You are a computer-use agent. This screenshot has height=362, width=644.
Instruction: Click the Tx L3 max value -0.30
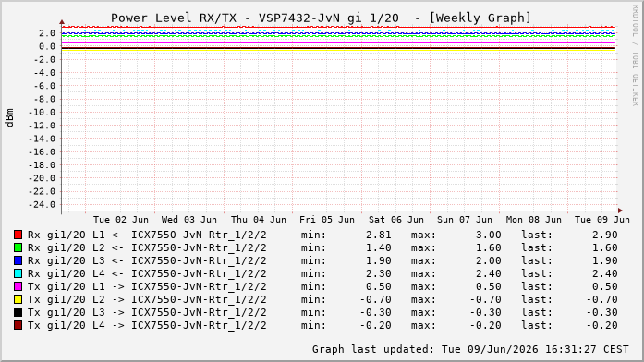(x=485, y=312)
